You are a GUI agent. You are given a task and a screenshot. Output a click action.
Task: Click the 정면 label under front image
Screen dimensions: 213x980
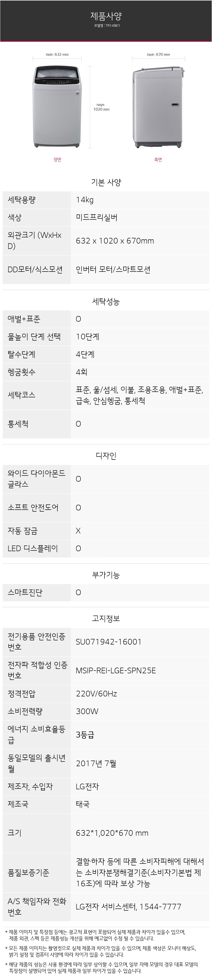pyautogui.click(x=57, y=160)
